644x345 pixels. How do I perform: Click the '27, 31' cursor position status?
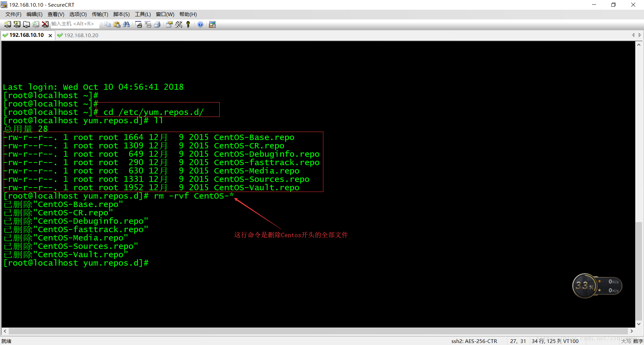pos(518,341)
